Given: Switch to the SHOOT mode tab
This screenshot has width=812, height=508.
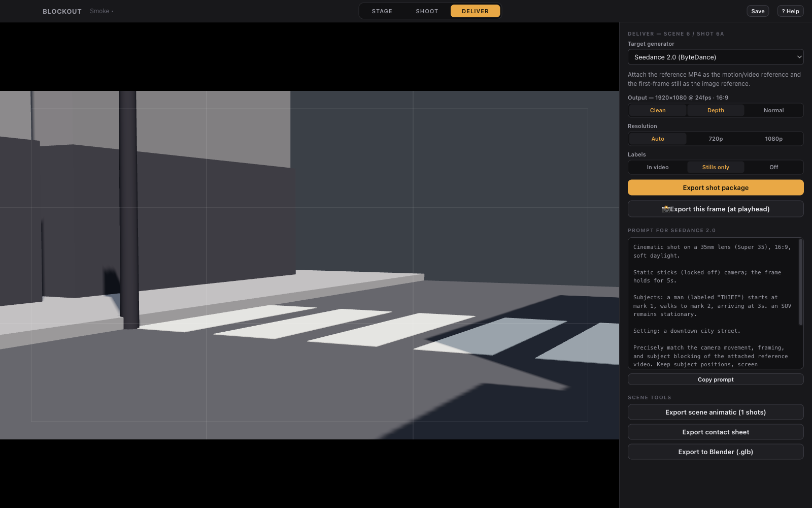Looking at the screenshot, I should click(427, 11).
